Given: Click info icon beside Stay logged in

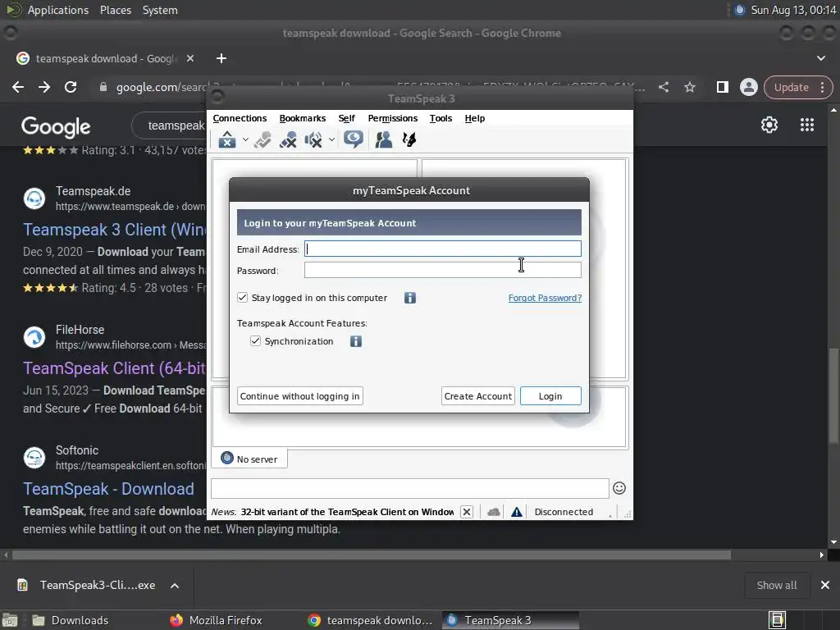Looking at the screenshot, I should pos(410,298).
